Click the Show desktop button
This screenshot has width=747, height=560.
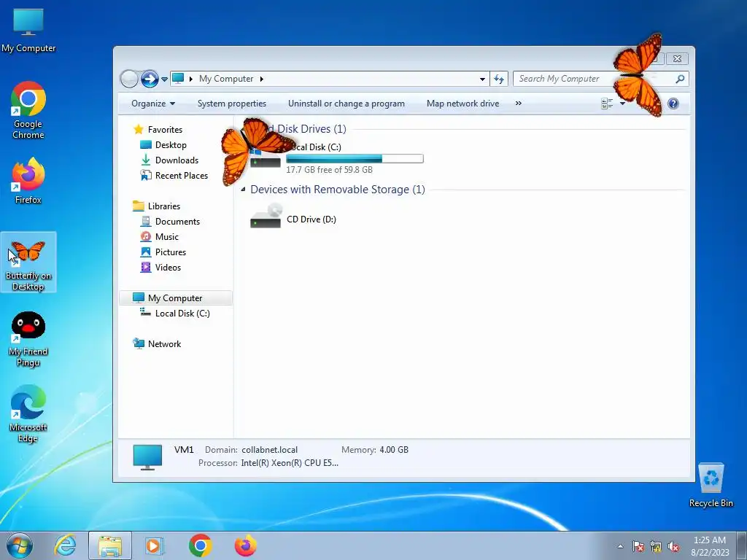click(742, 545)
